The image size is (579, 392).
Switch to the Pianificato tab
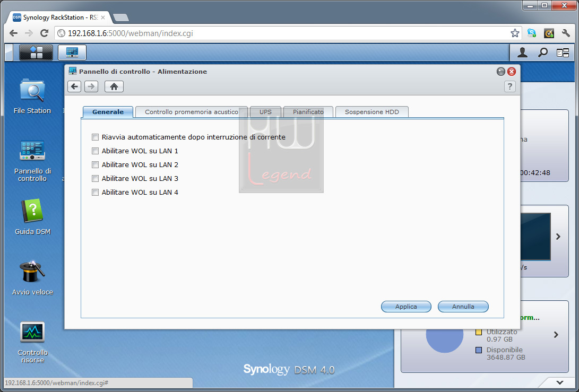click(x=308, y=112)
